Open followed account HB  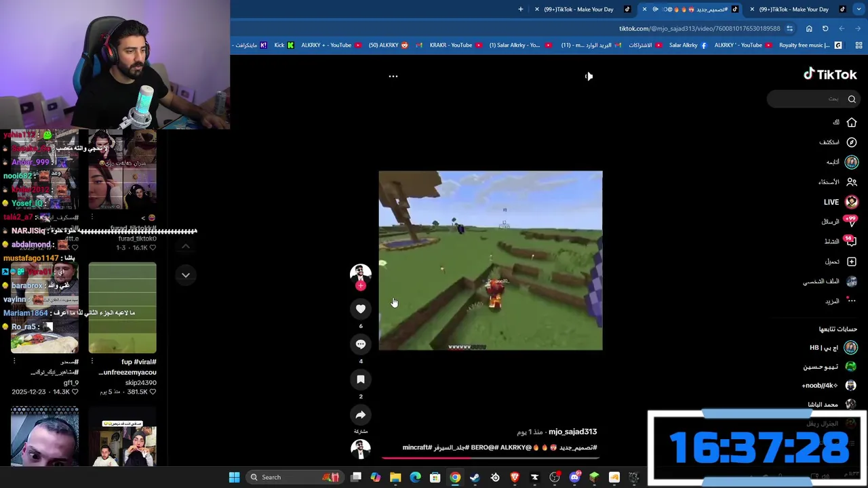click(x=833, y=348)
